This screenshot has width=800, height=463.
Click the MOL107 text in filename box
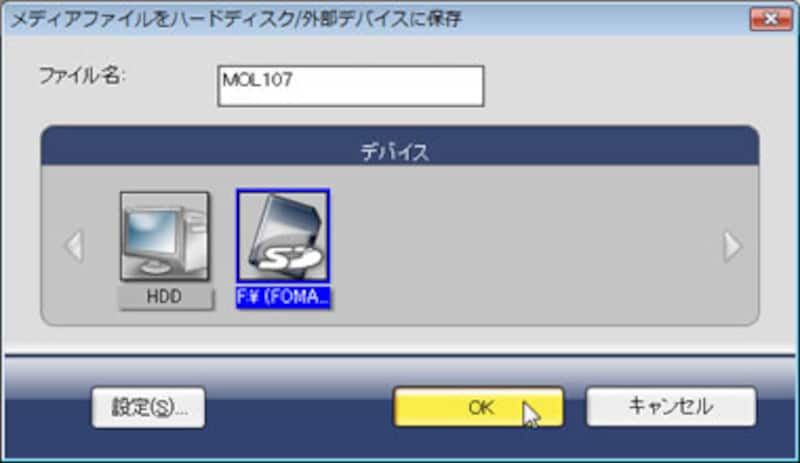point(258,80)
